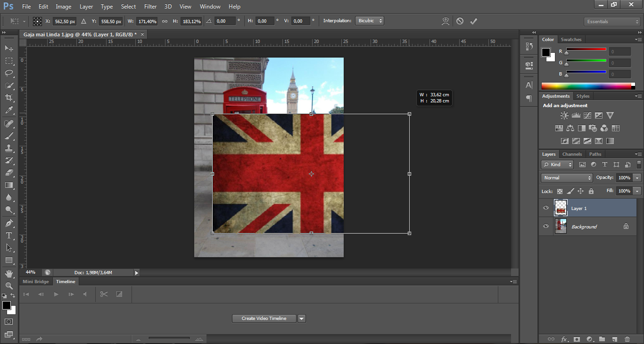Commit the transform with the checkmark

[474, 21]
